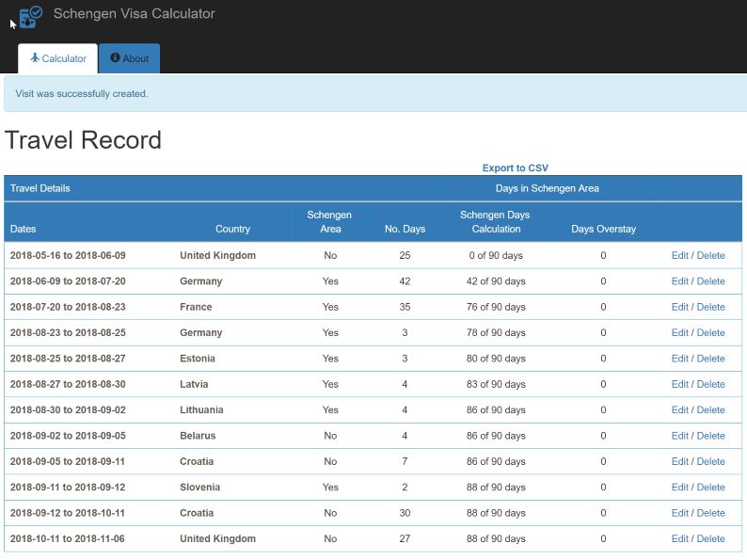747x560 pixels.
Task: Edit the Estonia visit
Action: click(679, 359)
